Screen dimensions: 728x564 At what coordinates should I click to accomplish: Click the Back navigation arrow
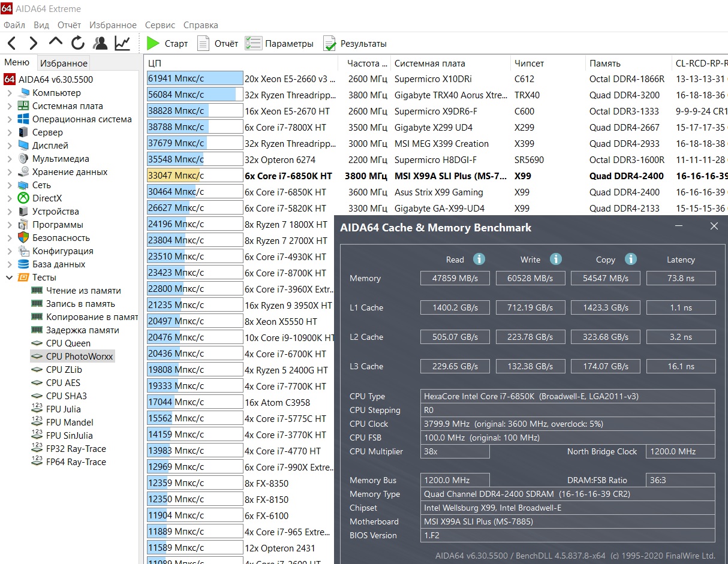tap(11, 43)
